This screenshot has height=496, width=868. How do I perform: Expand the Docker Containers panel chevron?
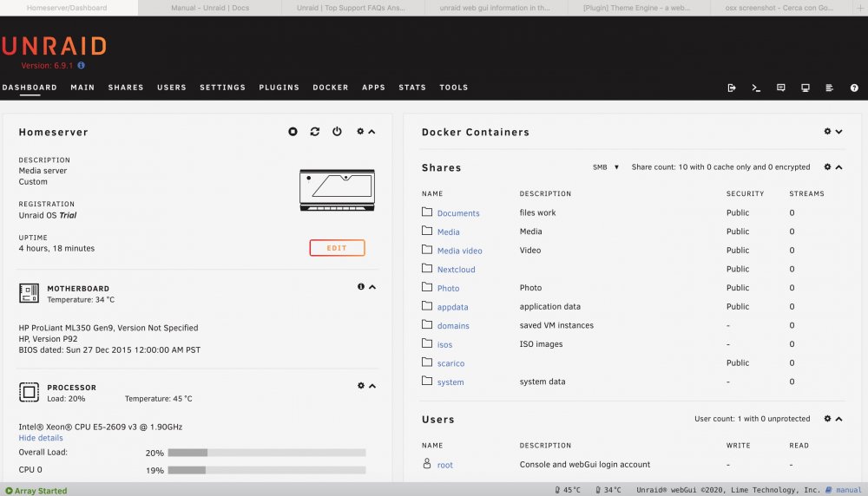click(839, 132)
